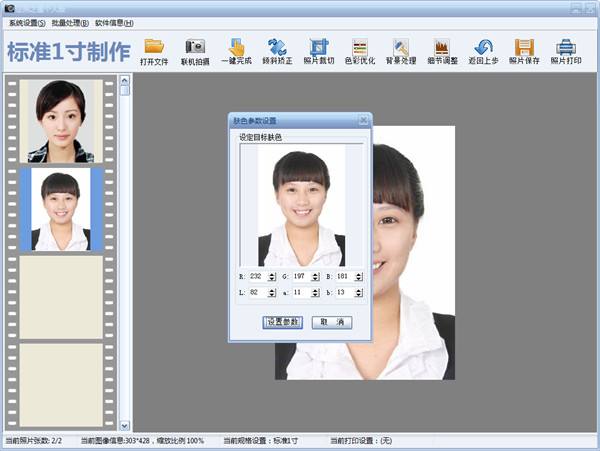Launch 联机拍摄 camera capture tool
Screen dimensions: 600x451
(x=195, y=51)
